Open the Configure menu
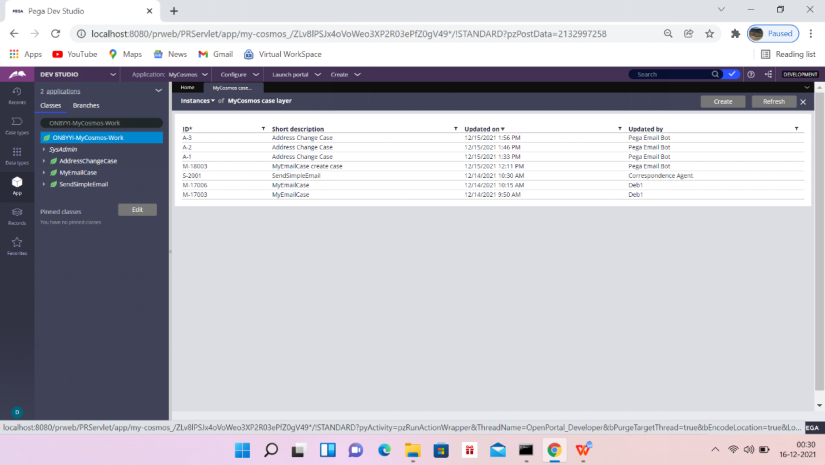The width and height of the screenshot is (825, 465). pyautogui.click(x=239, y=74)
